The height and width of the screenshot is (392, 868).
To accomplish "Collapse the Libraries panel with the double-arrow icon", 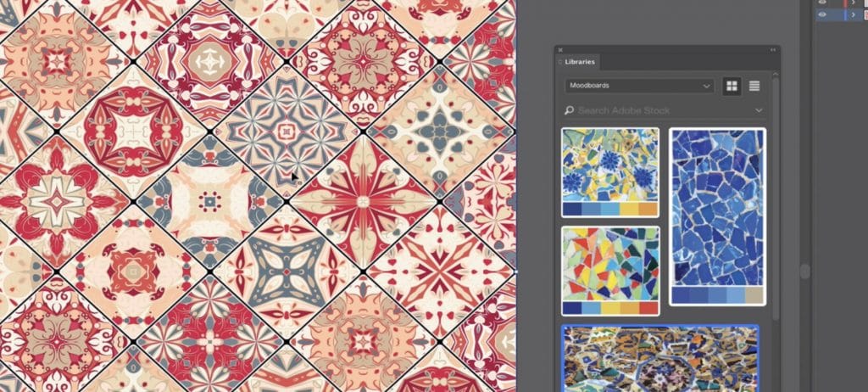I will tap(773, 50).
